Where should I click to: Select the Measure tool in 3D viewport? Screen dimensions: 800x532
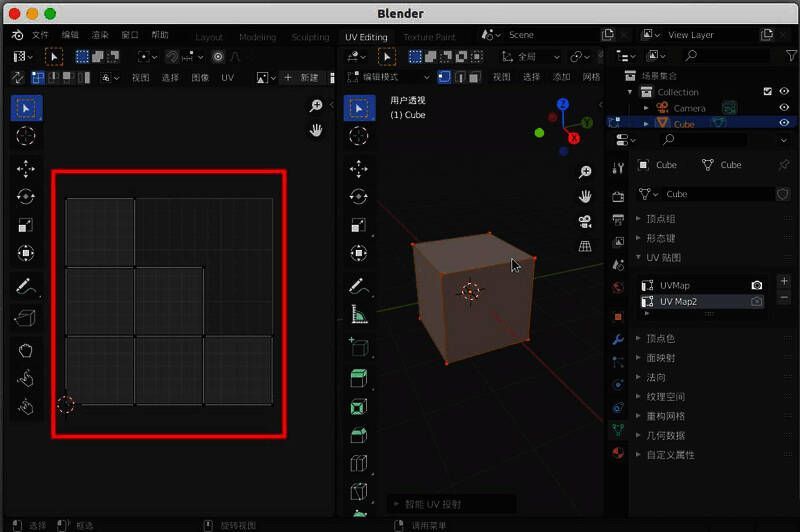[x=359, y=317]
